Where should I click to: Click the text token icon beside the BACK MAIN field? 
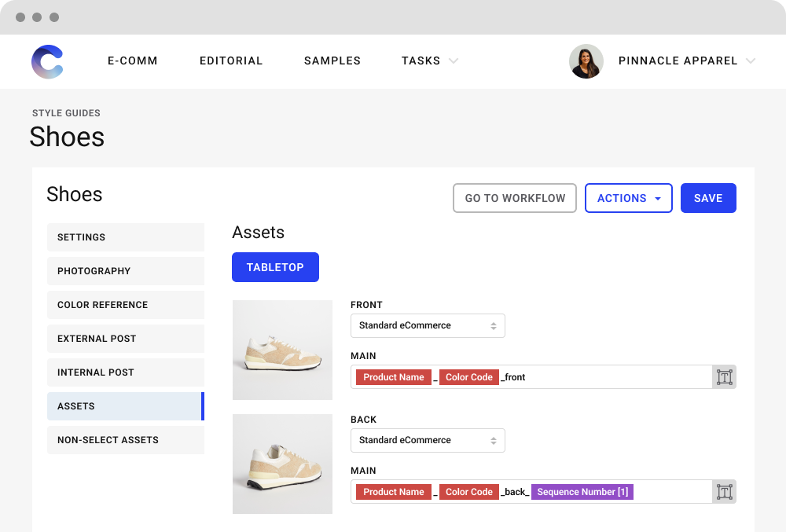724,491
